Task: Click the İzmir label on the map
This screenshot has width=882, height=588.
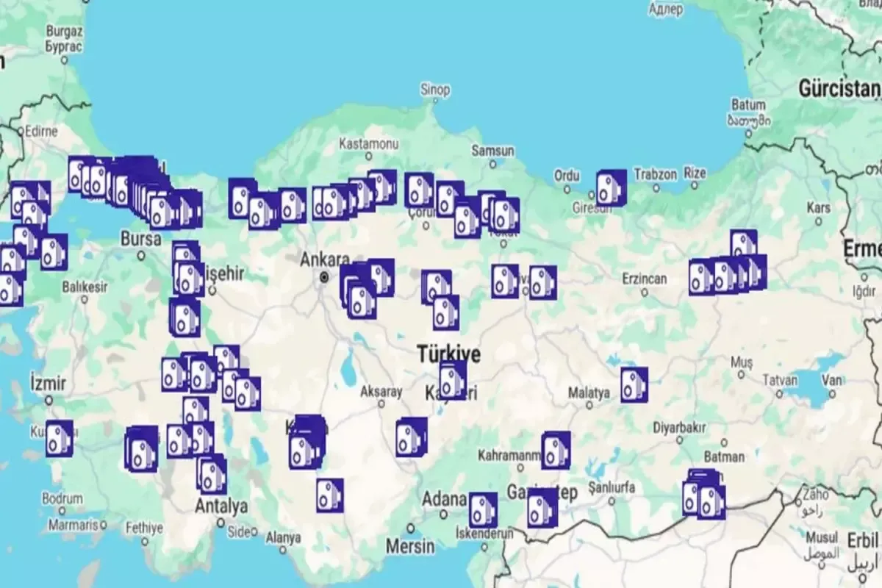Action: 49,384
